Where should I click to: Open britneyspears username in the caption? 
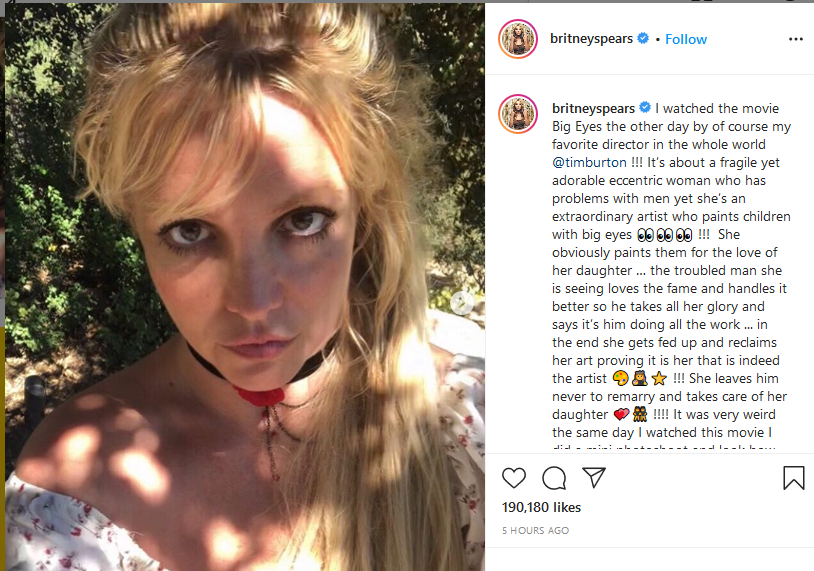click(593, 108)
